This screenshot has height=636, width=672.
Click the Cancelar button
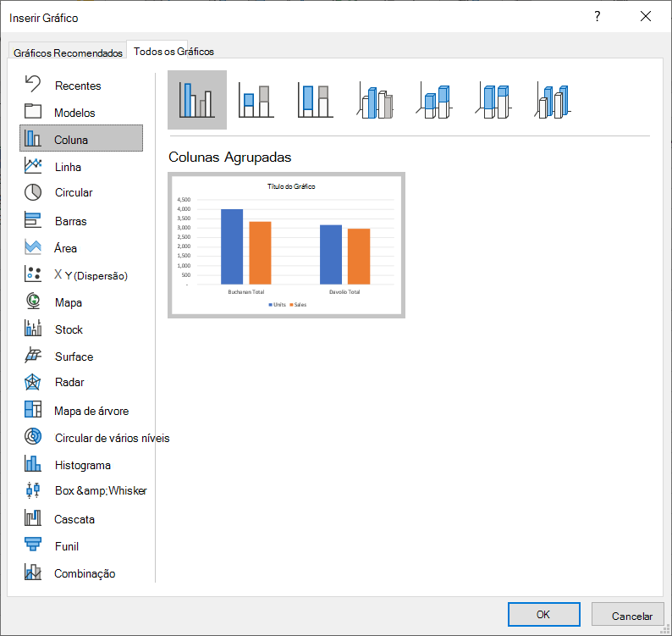pos(631,616)
